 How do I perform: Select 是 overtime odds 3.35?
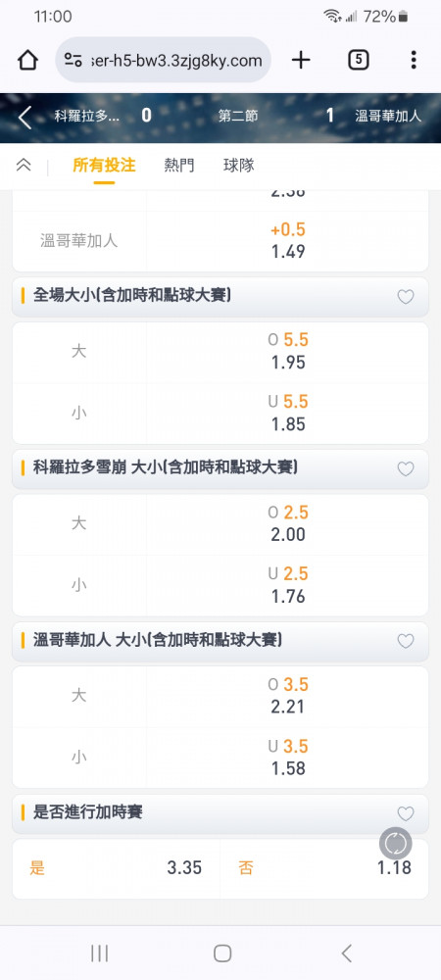(117, 868)
